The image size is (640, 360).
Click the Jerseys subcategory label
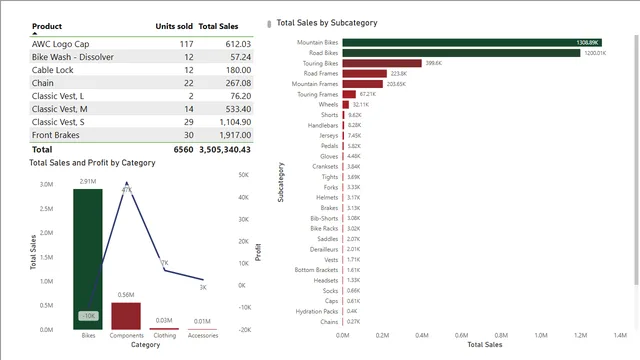(x=329, y=136)
